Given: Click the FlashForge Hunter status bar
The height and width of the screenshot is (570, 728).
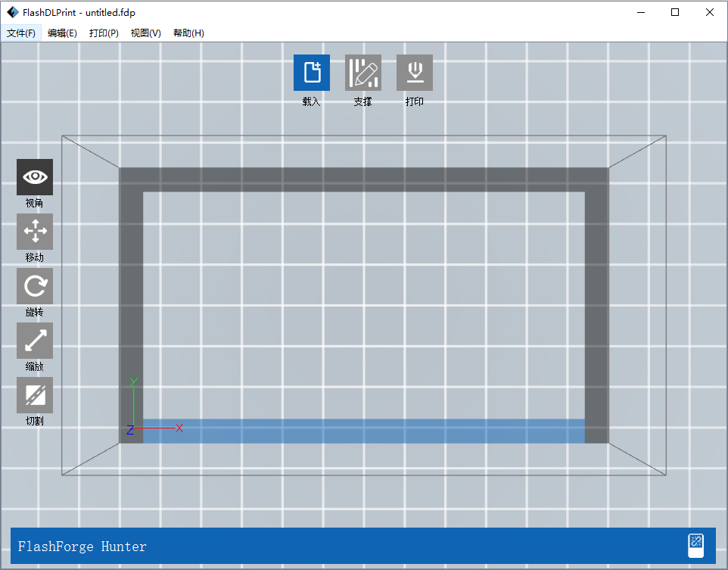Looking at the screenshot, I should pyautogui.click(x=363, y=546).
